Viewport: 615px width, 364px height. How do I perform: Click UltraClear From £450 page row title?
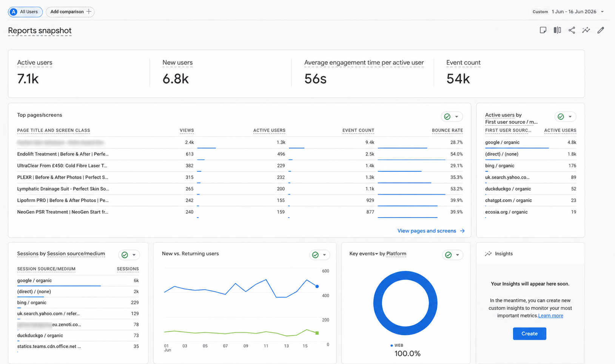62,166
